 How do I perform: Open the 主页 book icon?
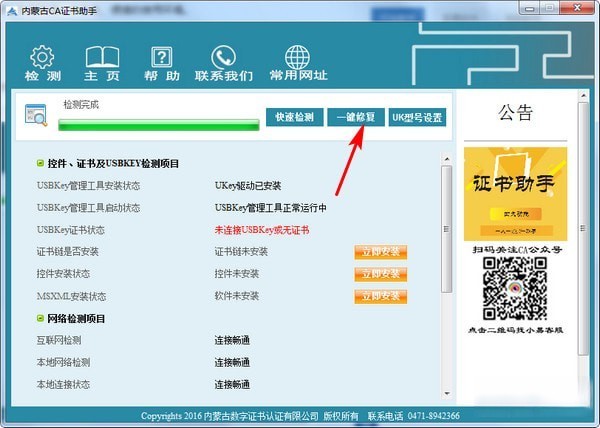(x=101, y=57)
